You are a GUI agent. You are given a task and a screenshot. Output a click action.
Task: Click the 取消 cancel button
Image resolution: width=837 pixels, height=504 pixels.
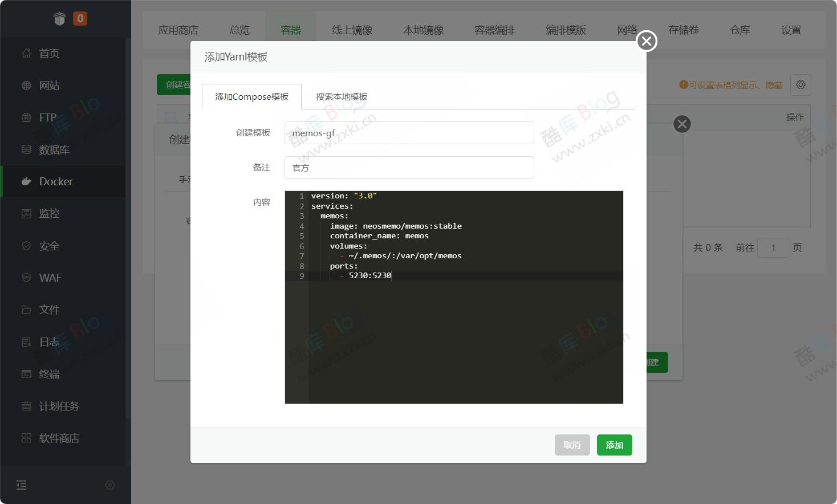[572, 445]
